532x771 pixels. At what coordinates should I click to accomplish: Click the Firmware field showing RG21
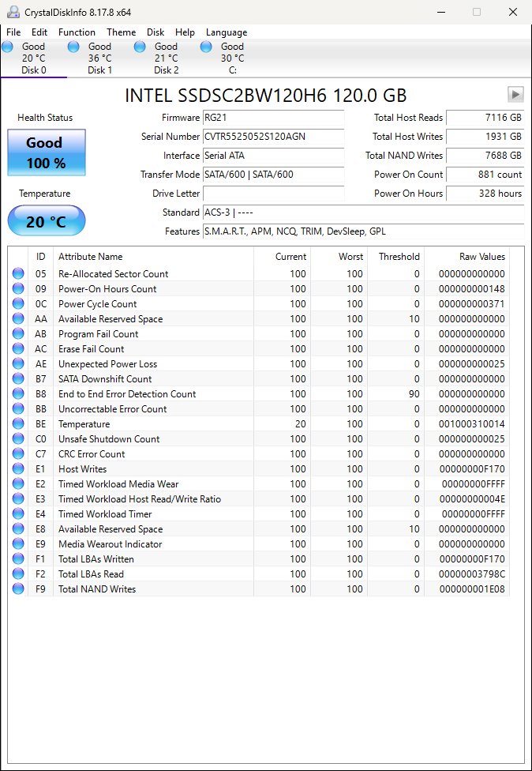pyautogui.click(x=274, y=118)
